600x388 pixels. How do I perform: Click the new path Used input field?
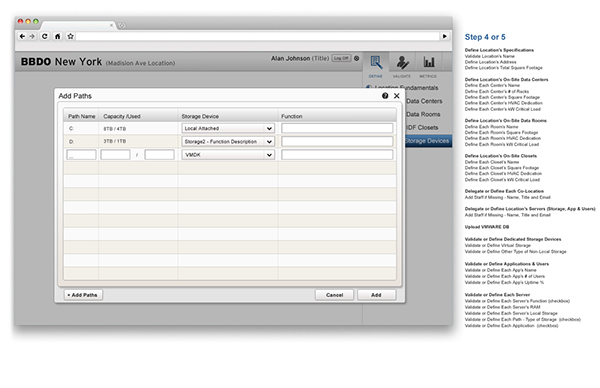[x=160, y=155]
